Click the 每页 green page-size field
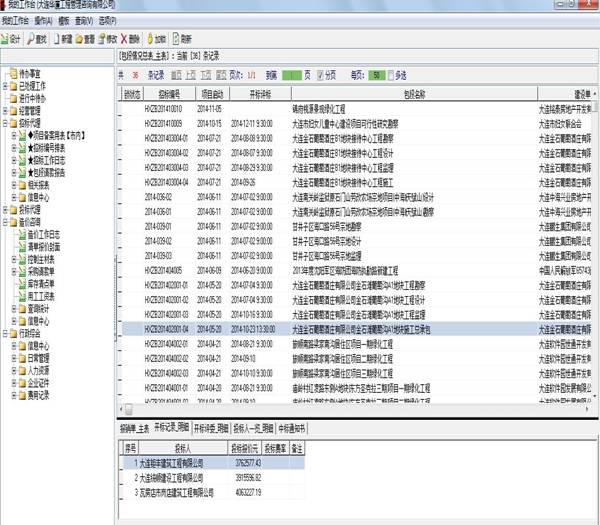The height and width of the screenshot is (525, 600). coord(375,75)
